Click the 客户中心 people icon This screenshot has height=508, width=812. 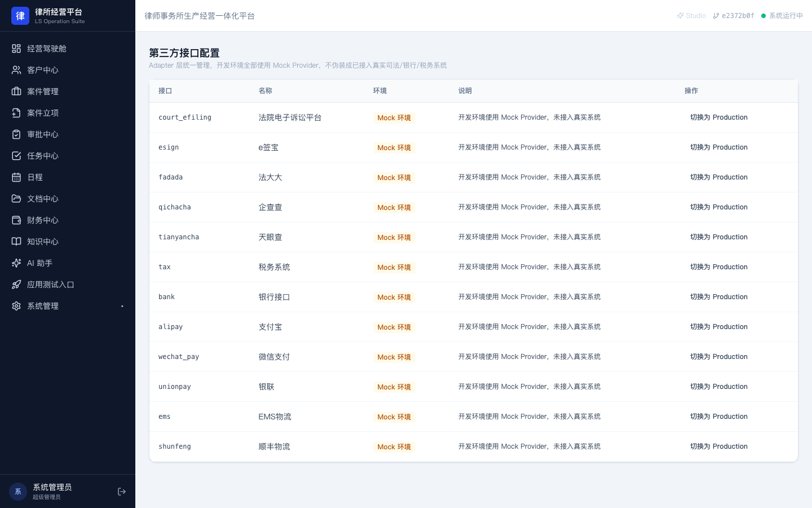pyautogui.click(x=16, y=70)
